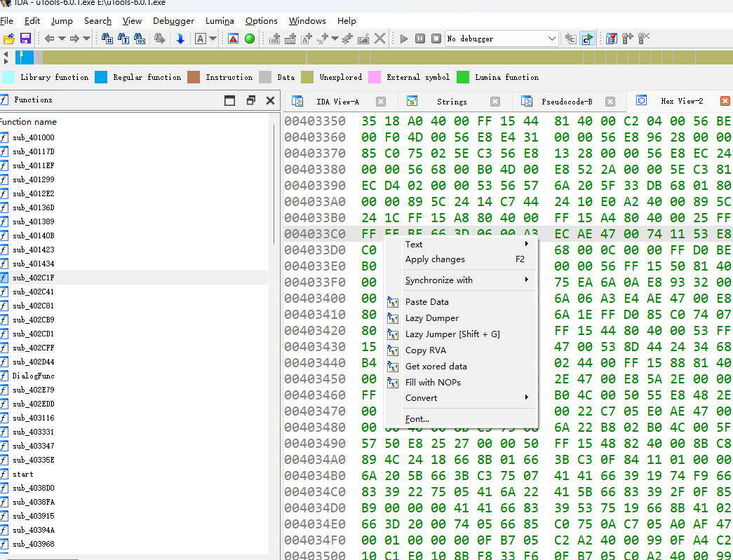This screenshot has height=560, width=733.
Task: Open dropdown arrow next to back navigation
Action: 62,39
